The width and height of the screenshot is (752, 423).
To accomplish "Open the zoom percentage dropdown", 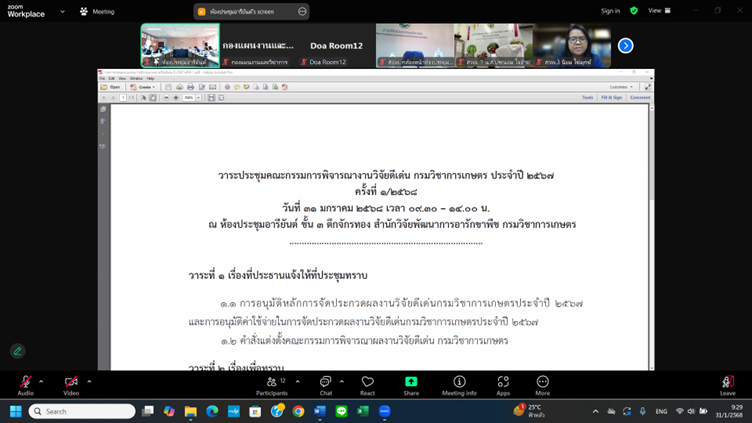I will 199,98.
